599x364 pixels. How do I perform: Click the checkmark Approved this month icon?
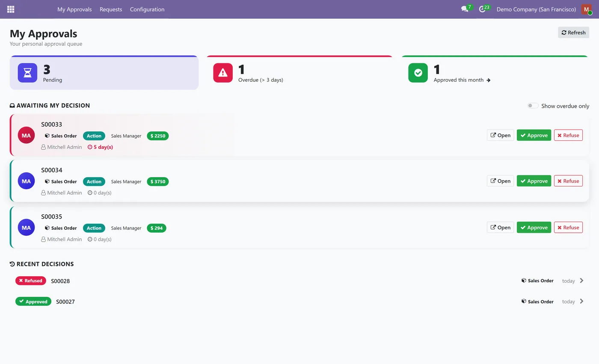418,73
